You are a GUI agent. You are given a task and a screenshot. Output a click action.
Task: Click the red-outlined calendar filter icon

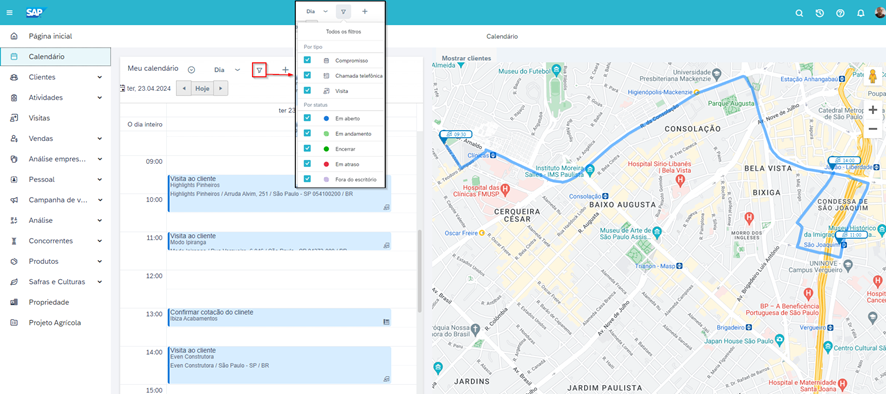[259, 70]
